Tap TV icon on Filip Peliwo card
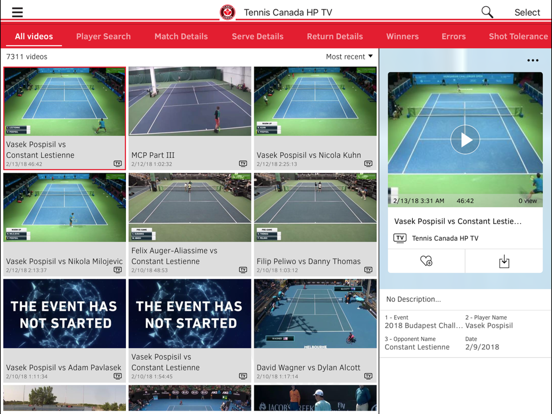 click(368, 270)
